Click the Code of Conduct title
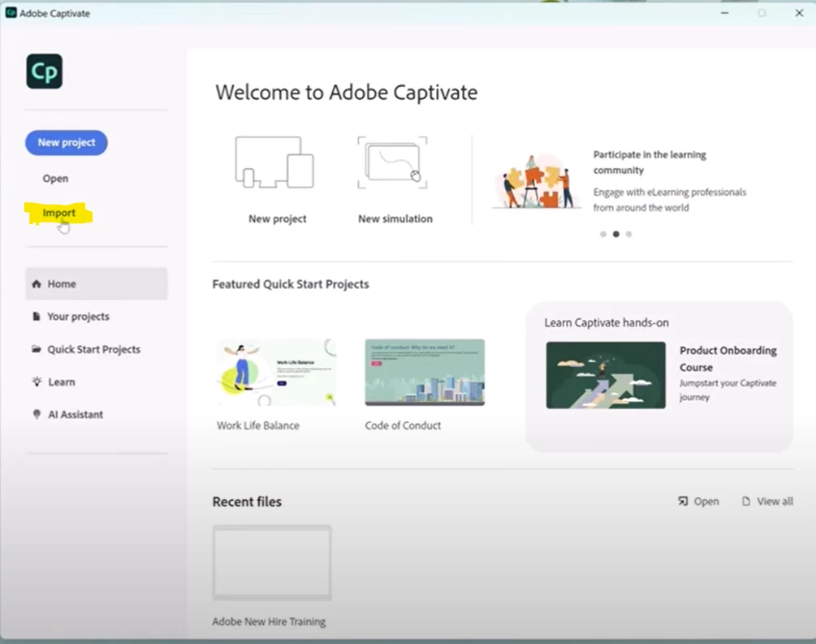816x644 pixels. tap(403, 426)
